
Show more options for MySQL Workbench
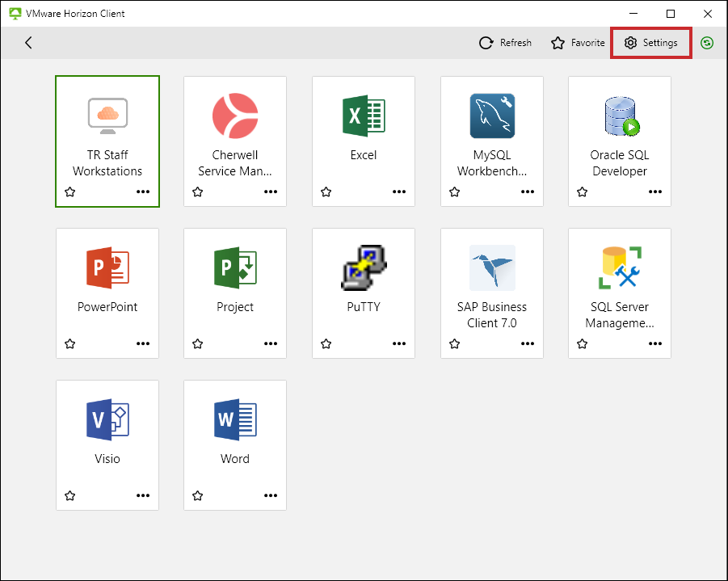point(528,192)
